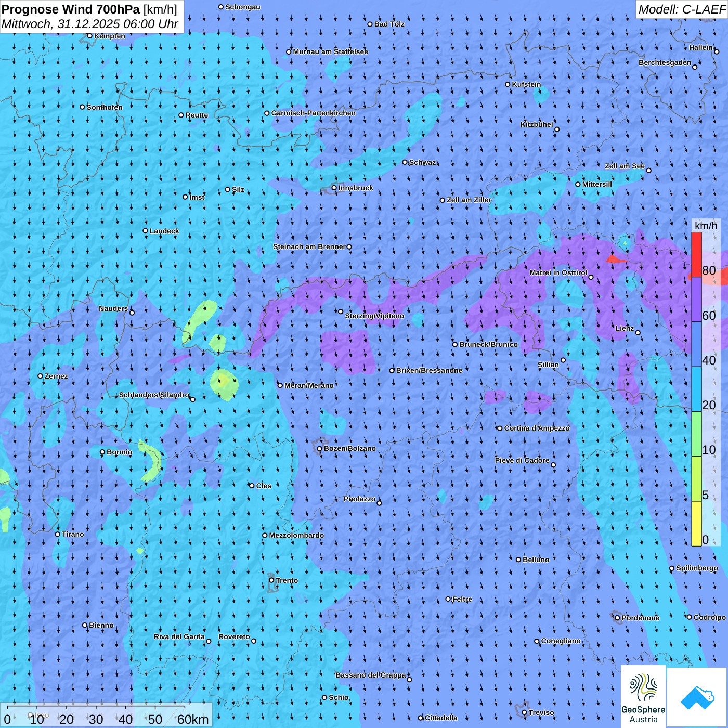Click the Pordenone city label

(x=641, y=618)
